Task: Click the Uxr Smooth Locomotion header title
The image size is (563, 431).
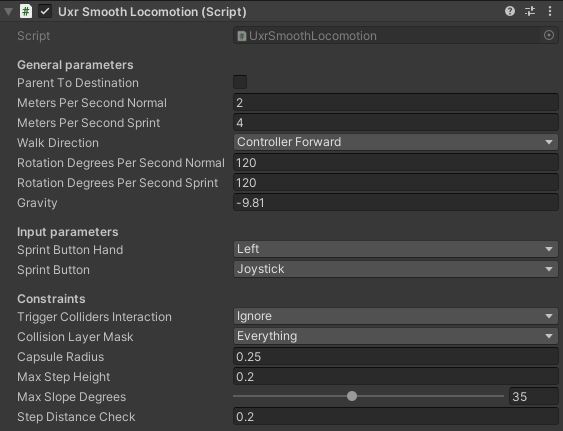Action: pos(152,12)
